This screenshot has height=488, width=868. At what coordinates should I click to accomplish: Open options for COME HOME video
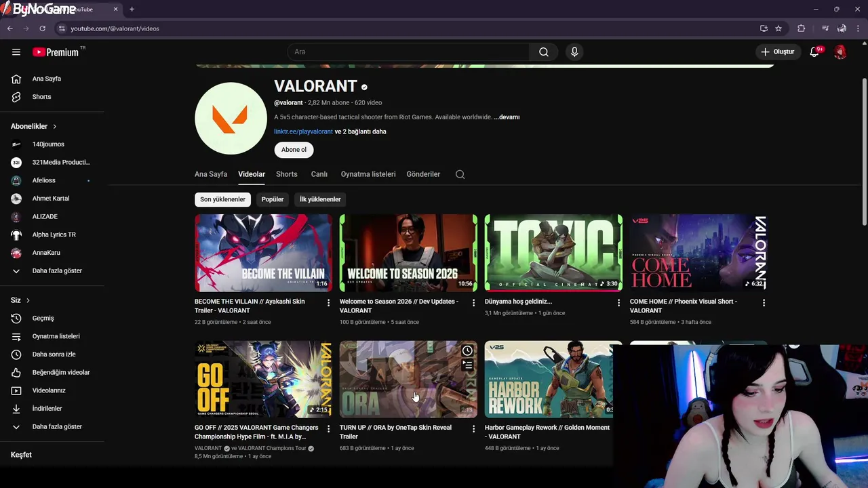(764, 303)
